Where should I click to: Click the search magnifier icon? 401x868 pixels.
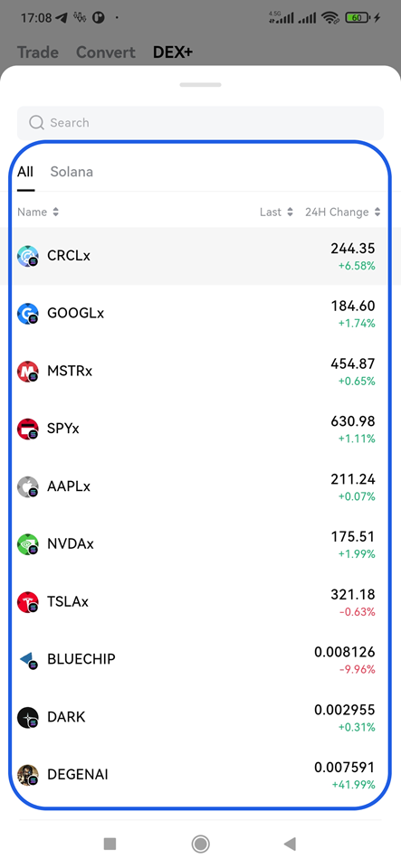point(36,123)
